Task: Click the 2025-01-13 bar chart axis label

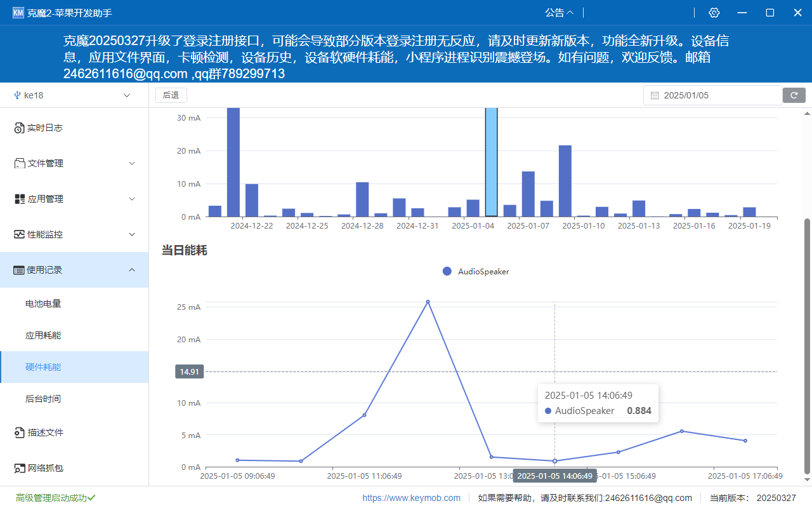Action: [639, 226]
